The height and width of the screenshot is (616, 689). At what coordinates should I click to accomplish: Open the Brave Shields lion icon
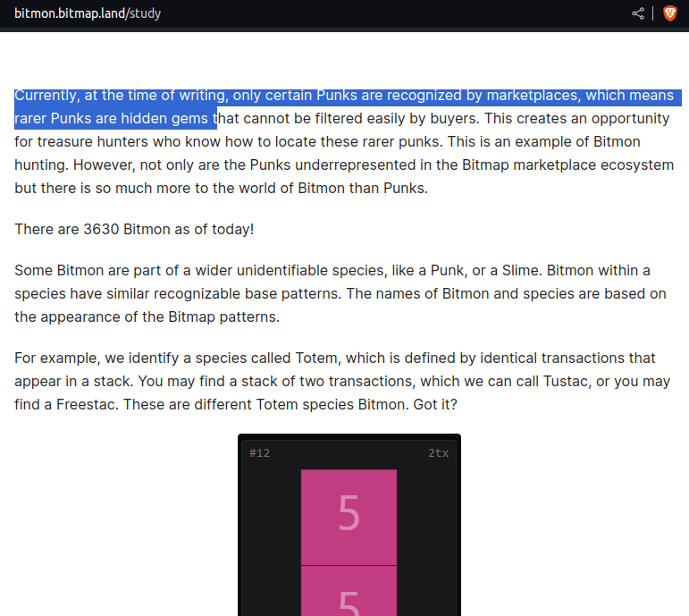[x=669, y=13]
